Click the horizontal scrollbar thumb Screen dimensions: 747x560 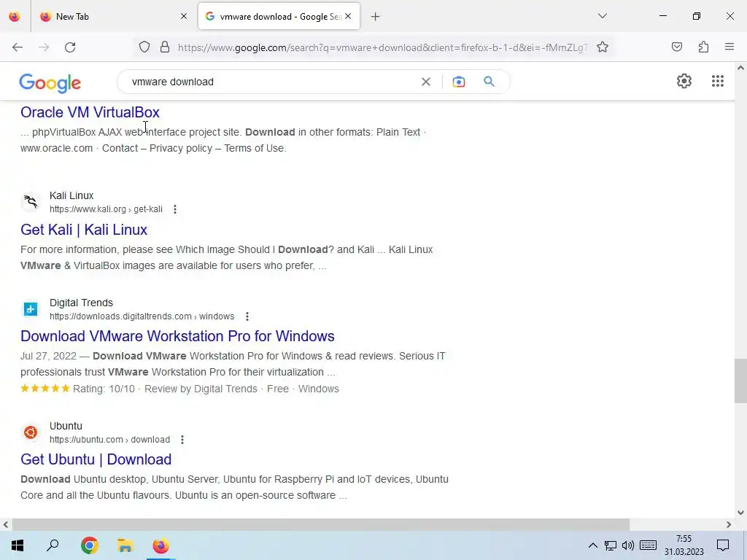pyautogui.click(x=321, y=524)
